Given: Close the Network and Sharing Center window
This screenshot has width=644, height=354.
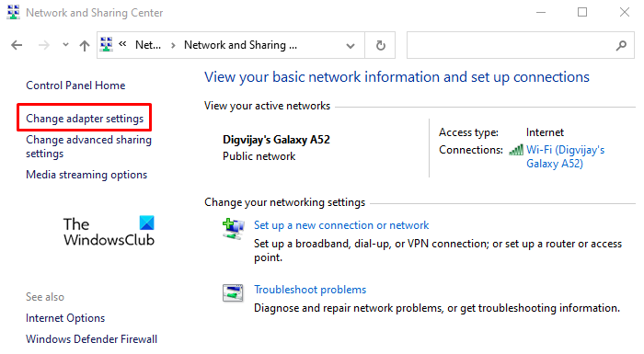Looking at the screenshot, I should [x=625, y=12].
